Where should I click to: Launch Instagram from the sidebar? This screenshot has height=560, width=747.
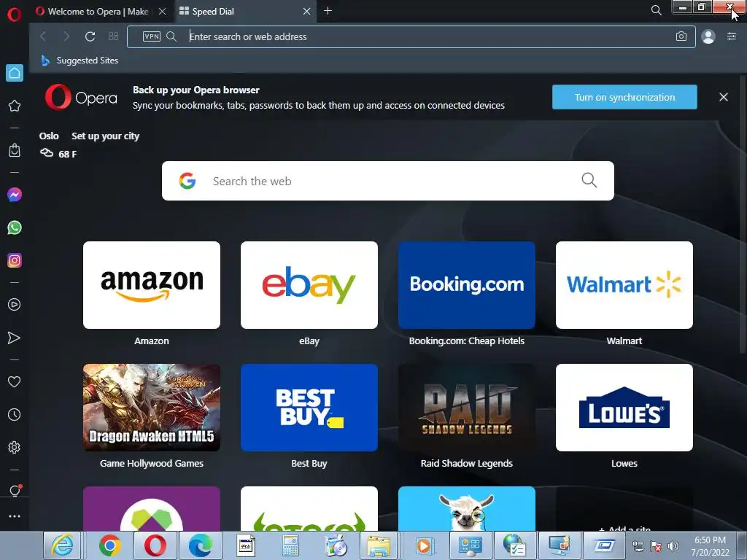coord(15,260)
